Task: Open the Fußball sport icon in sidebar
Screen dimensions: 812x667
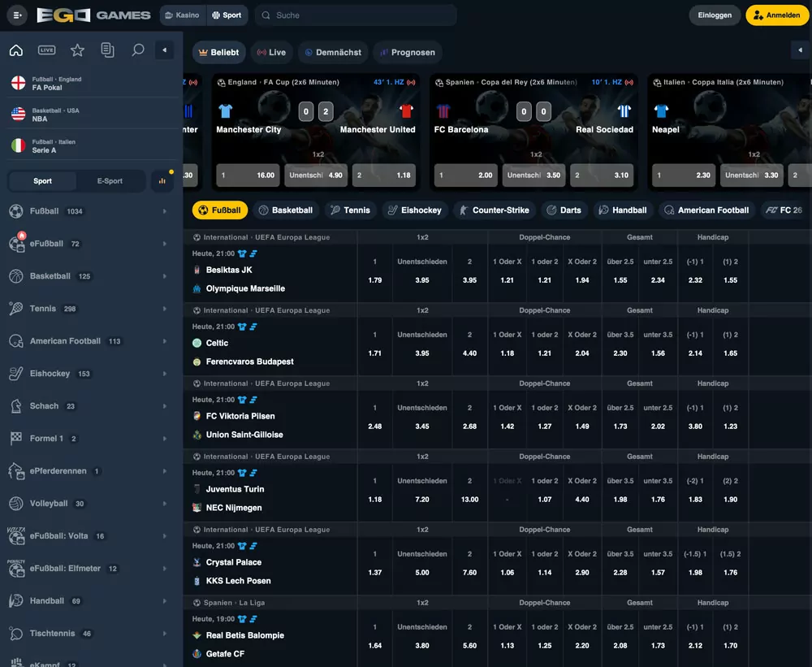Action: (x=16, y=211)
